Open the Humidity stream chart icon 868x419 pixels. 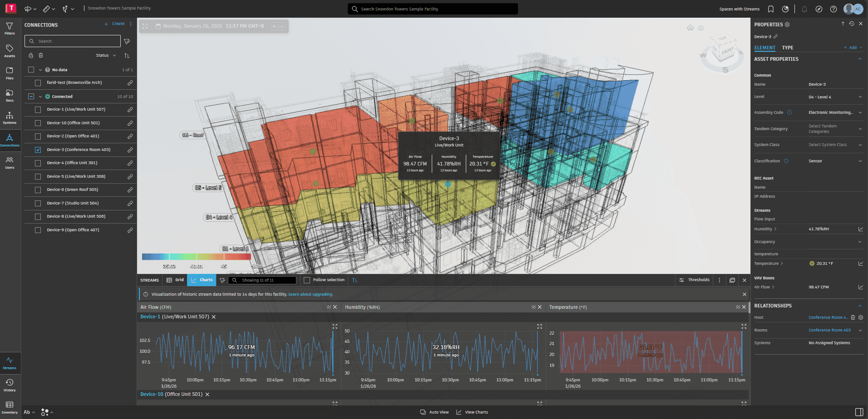click(860, 229)
